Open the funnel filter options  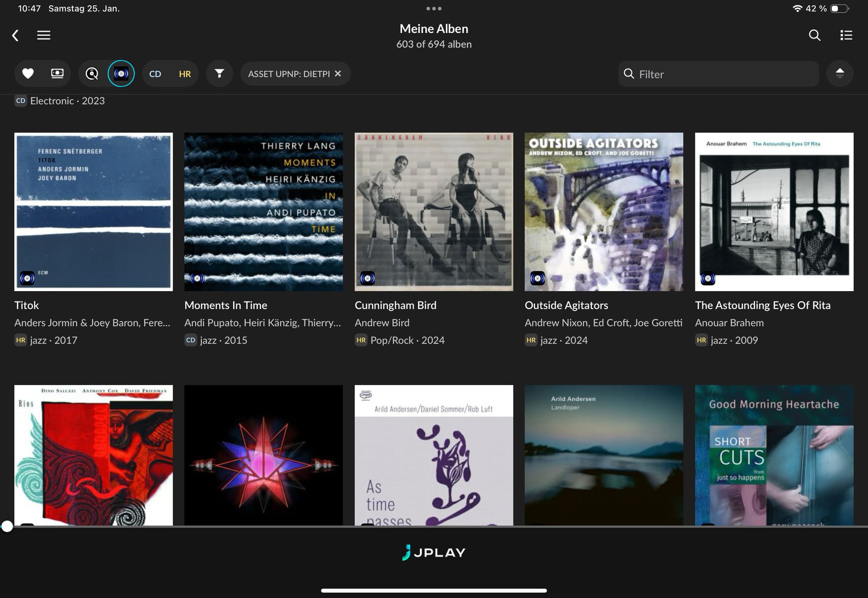(219, 74)
